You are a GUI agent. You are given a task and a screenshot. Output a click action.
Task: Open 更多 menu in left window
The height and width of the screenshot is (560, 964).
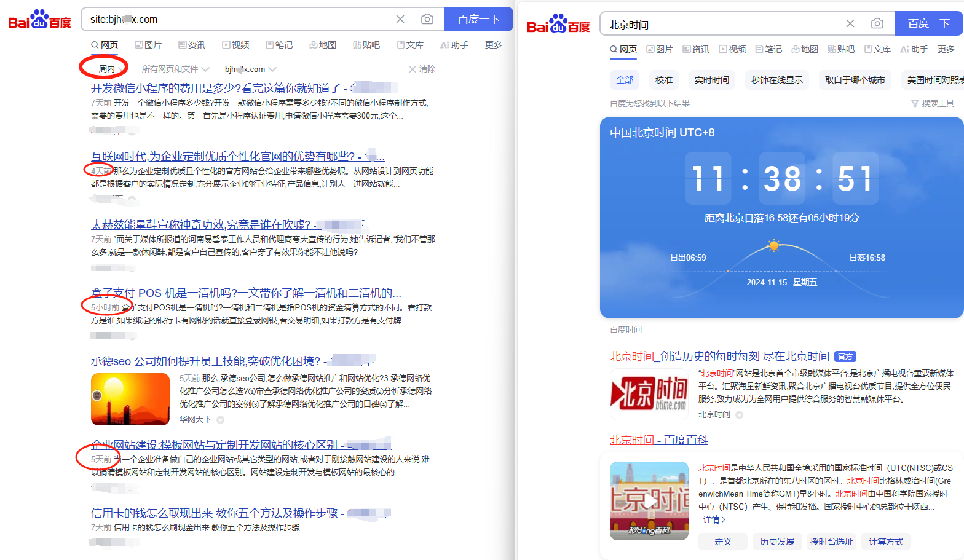[x=494, y=45]
